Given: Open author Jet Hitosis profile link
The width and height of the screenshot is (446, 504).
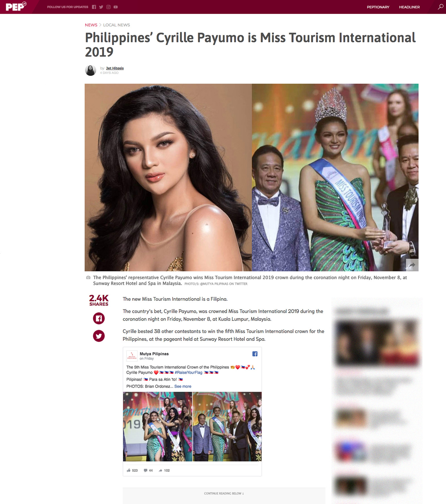Looking at the screenshot, I should tap(115, 68).
